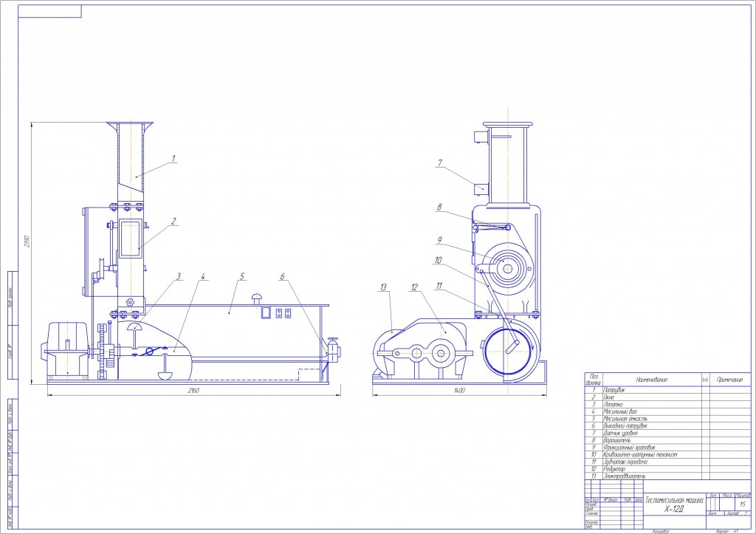Screen dimensions: 756x534
Task: Select callout number 1 on the inlet pipe leader
Action: click(x=173, y=158)
